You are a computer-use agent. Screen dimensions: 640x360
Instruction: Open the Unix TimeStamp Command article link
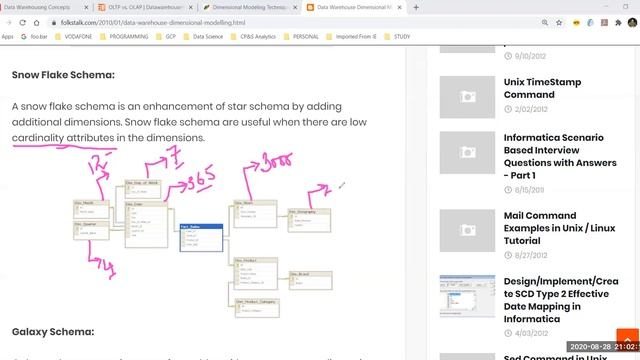coord(542,88)
